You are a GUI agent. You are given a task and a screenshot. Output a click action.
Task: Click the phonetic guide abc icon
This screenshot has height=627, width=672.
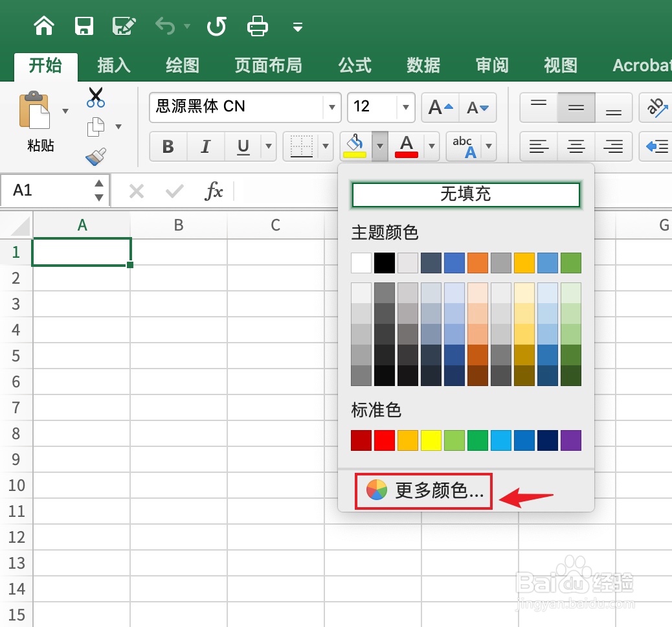464,146
